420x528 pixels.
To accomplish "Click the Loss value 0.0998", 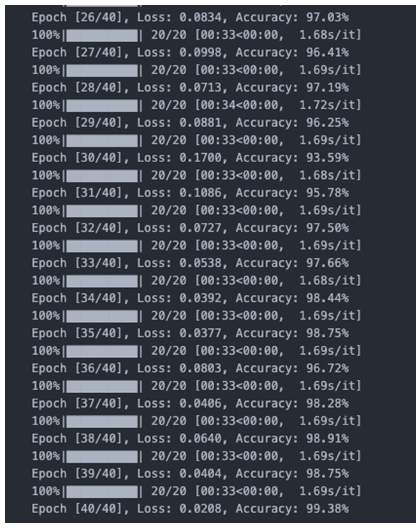I will coord(200,53).
